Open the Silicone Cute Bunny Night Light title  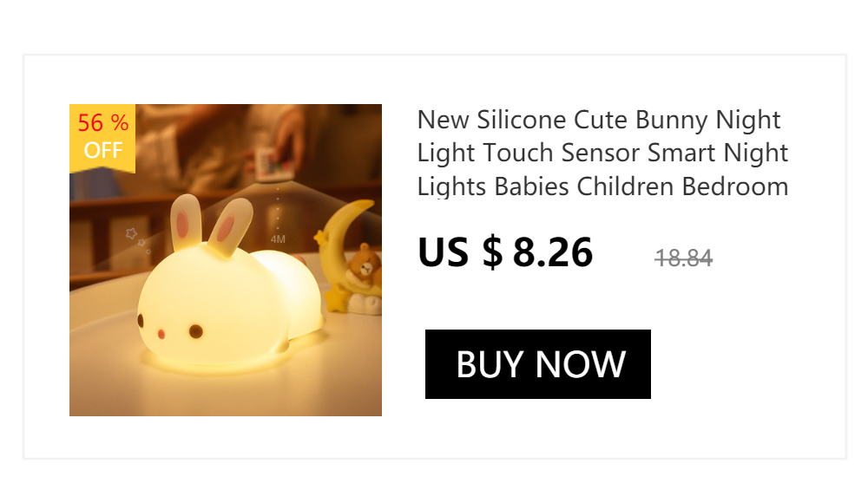[x=599, y=120]
